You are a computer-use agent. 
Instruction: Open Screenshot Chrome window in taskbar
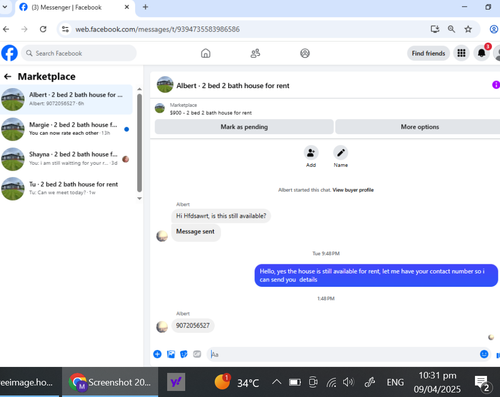(x=110, y=382)
